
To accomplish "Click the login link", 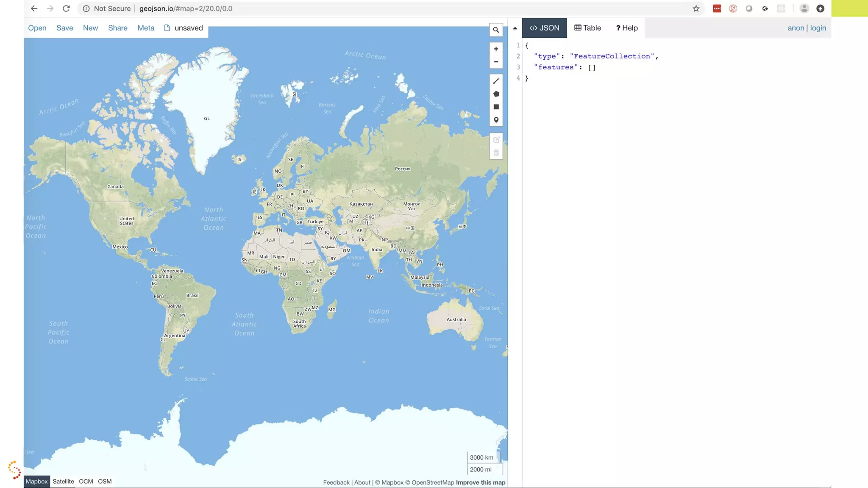I will coord(818,28).
